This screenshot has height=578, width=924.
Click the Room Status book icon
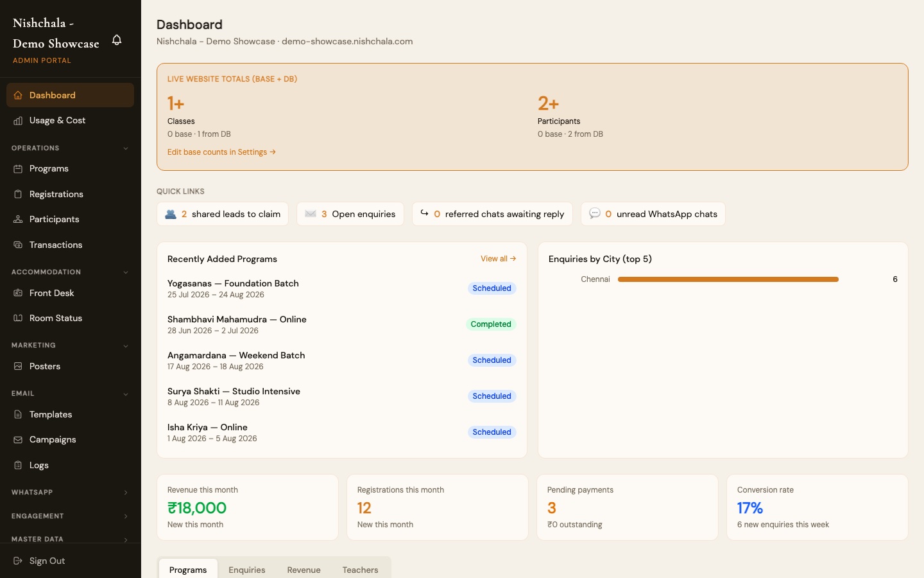click(18, 319)
